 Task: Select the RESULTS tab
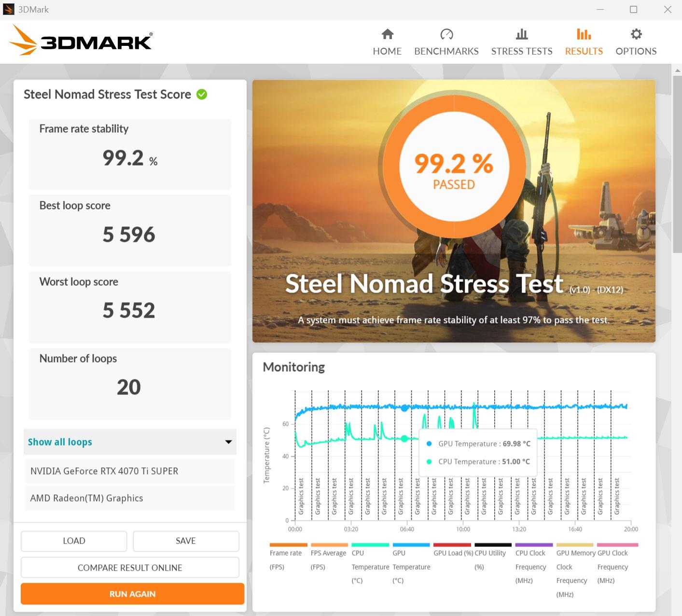pyautogui.click(x=584, y=42)
